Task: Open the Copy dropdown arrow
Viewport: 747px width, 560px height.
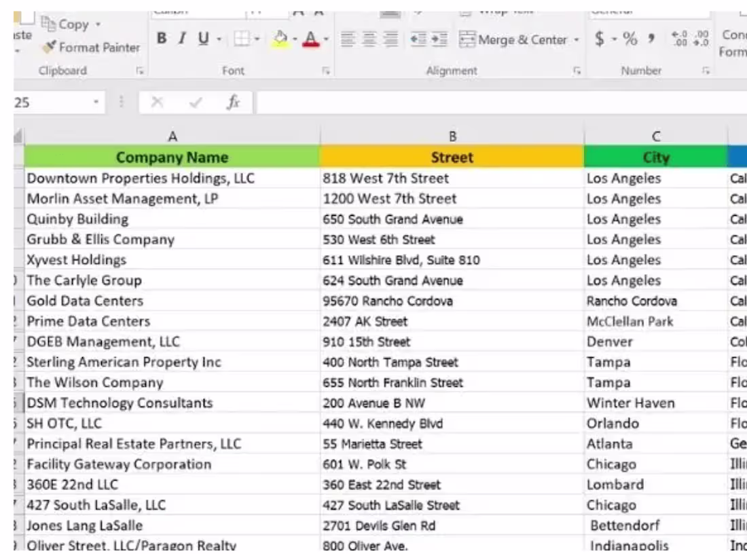Action: pyautogui.click(x=99, y=24)
